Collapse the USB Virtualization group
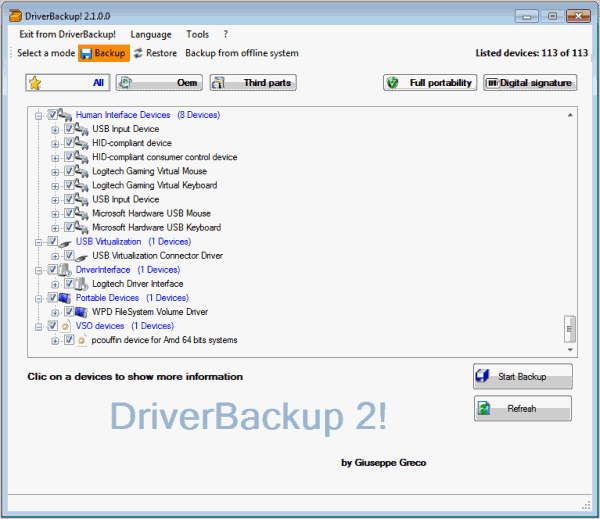This screenshot has width=600, height=519. (x=39, y=243)
